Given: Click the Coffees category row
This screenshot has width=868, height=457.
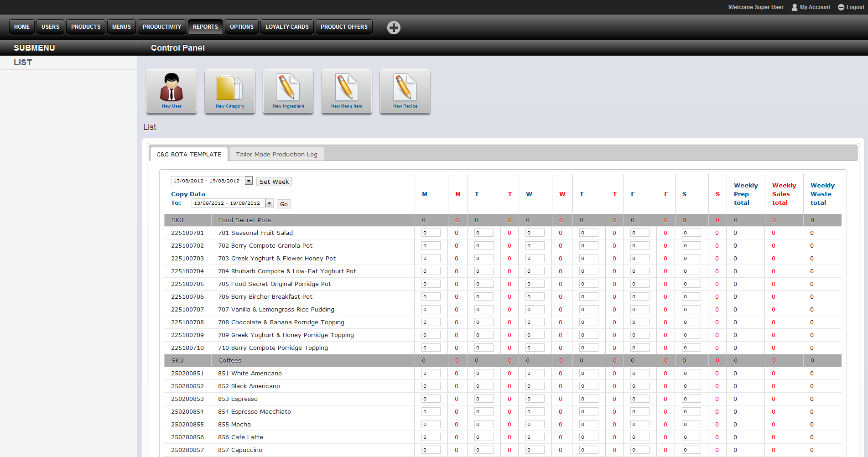Looking at the screenshot, I should coord(503,360).
